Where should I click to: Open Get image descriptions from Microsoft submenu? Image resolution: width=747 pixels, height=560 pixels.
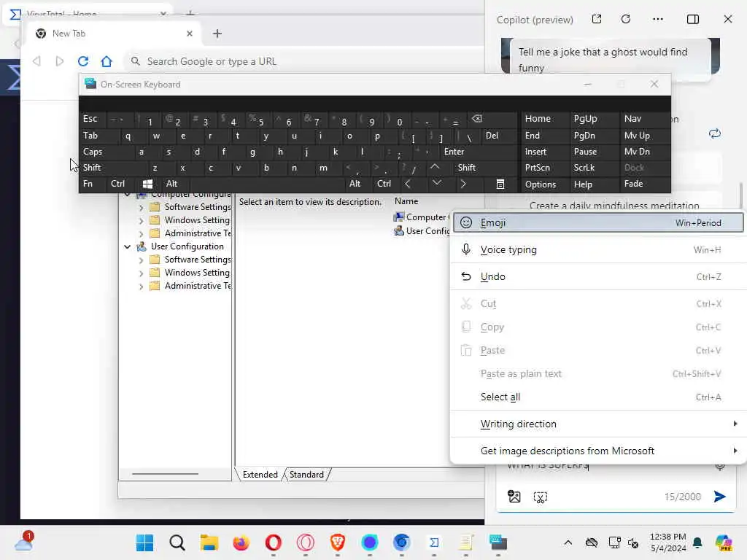click(599, 451)
